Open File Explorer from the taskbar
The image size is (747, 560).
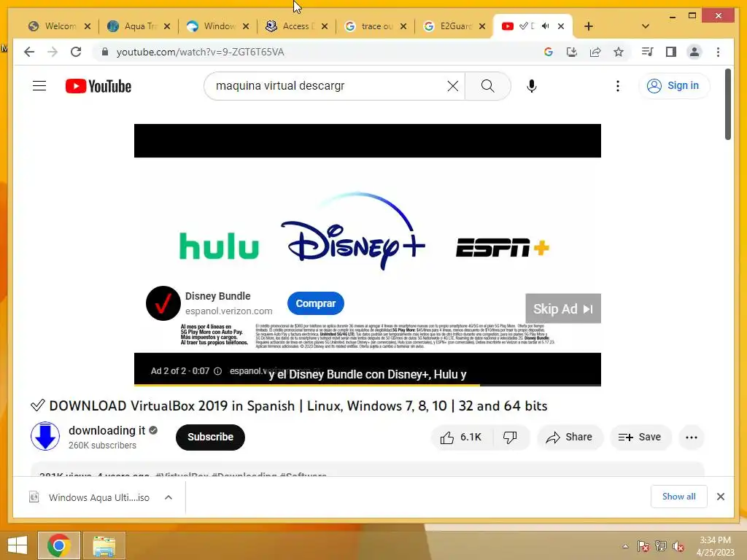104,545
